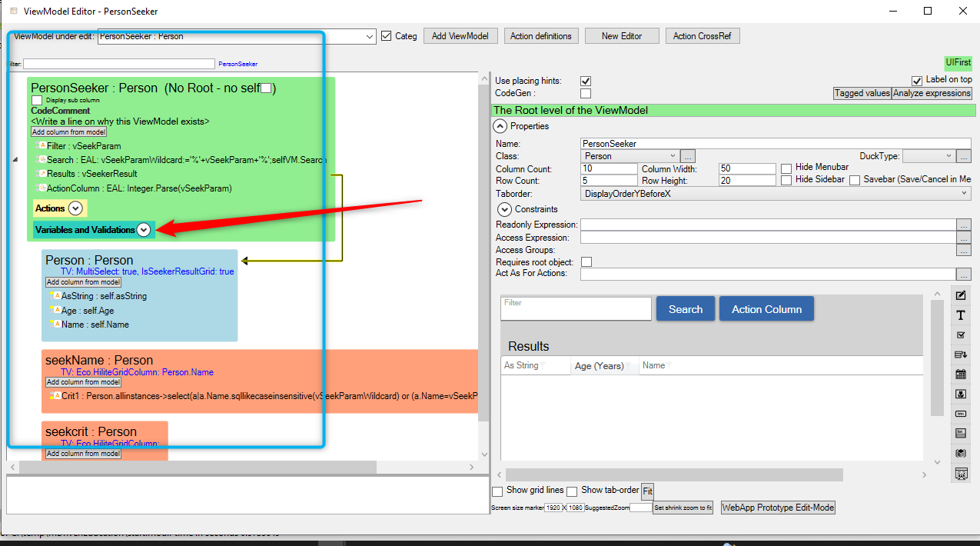Viewport: 980px width, 546px height.
Task: Expand the Variables and Validations section
Action: tap(143, 230)
